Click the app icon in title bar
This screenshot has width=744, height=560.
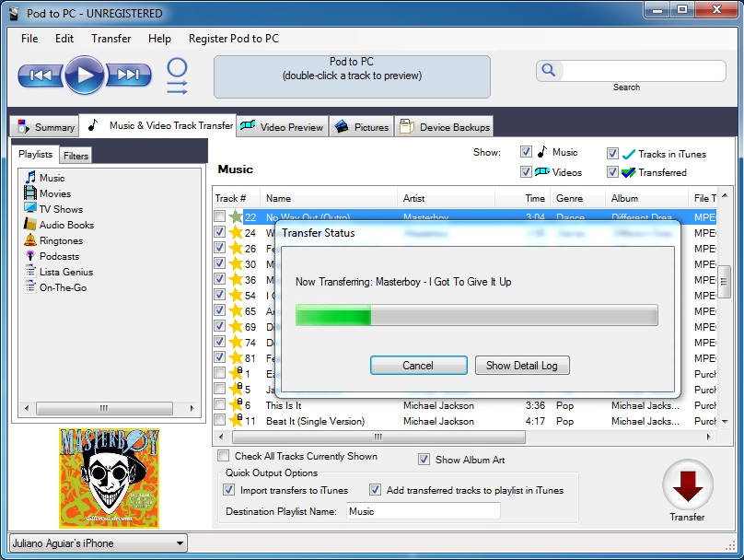pos(15,13)
